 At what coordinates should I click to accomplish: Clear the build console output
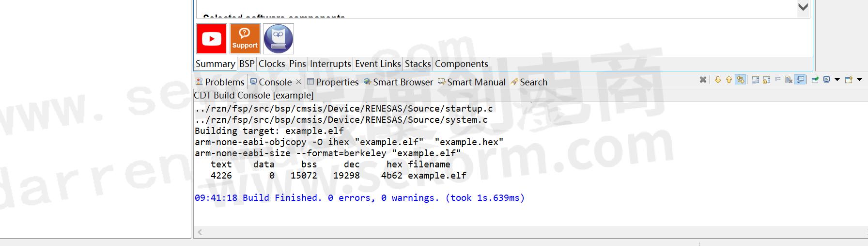coord(789,80)
